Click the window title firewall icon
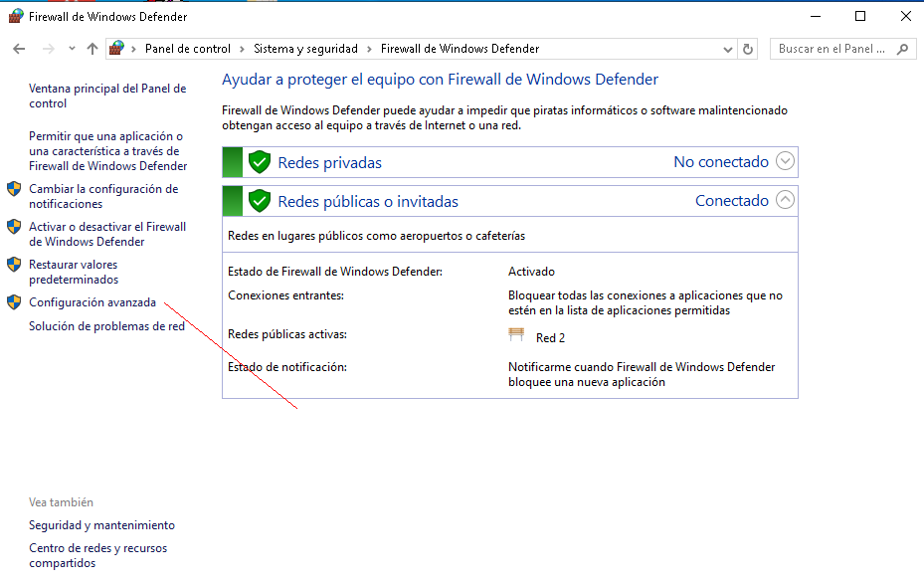This screenshot has width=924, height=584. (x=16, y=16)
